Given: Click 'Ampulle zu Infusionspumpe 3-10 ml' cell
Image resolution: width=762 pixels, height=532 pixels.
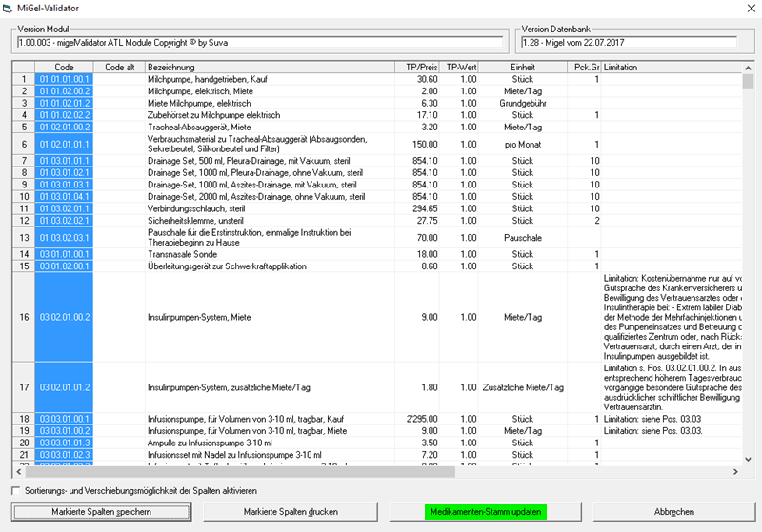Looking at the screenshot, I should [x=270, y=443].
